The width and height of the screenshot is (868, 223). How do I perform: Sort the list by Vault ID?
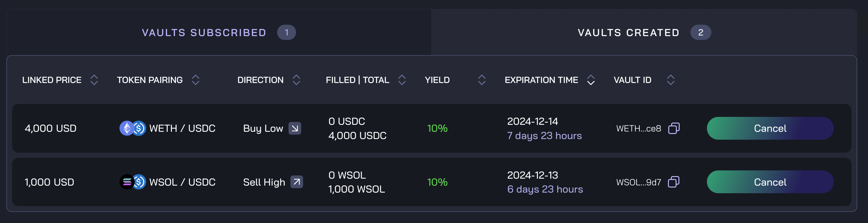(x=670, y=80)
